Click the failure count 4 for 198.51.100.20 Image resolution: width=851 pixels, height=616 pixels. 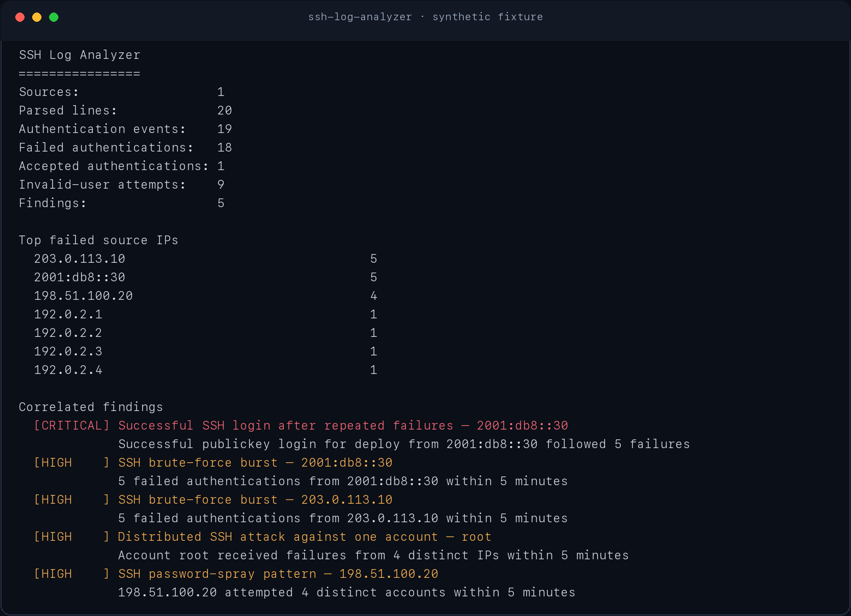(374, 296)
